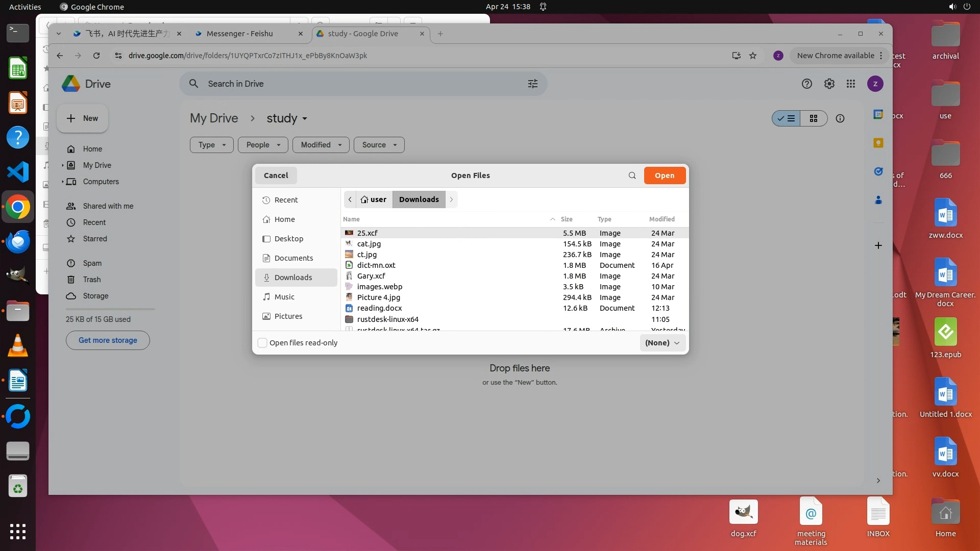The width and height of the screenshot is (980, 551).
Task: Click Drive support help icon
Action: pos(806,84)
